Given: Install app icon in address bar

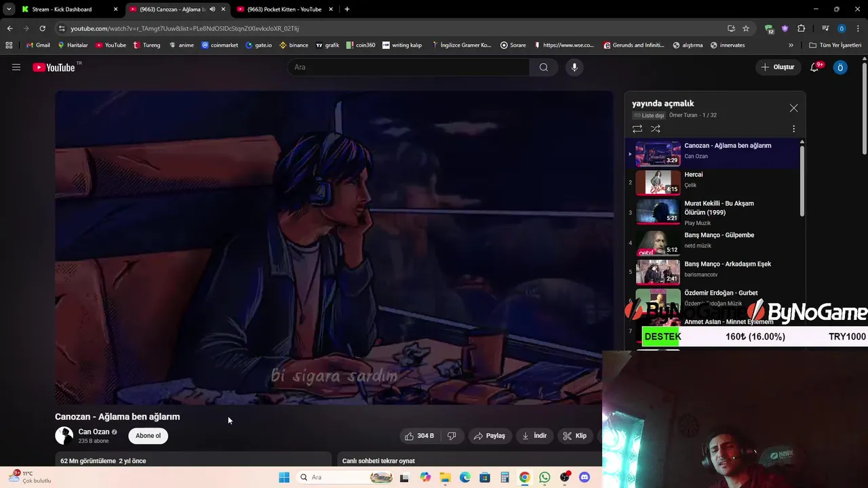Looking at the screenshot, I should click(731, 28).
